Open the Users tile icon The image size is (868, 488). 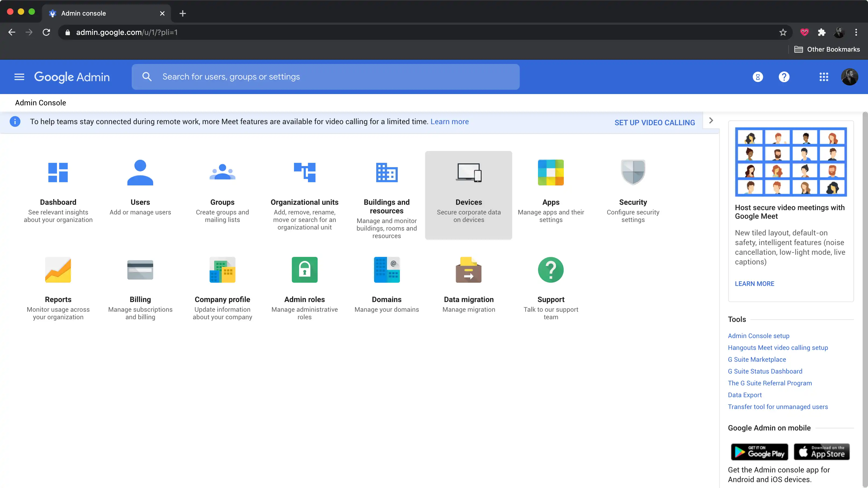tap(140, 173)
